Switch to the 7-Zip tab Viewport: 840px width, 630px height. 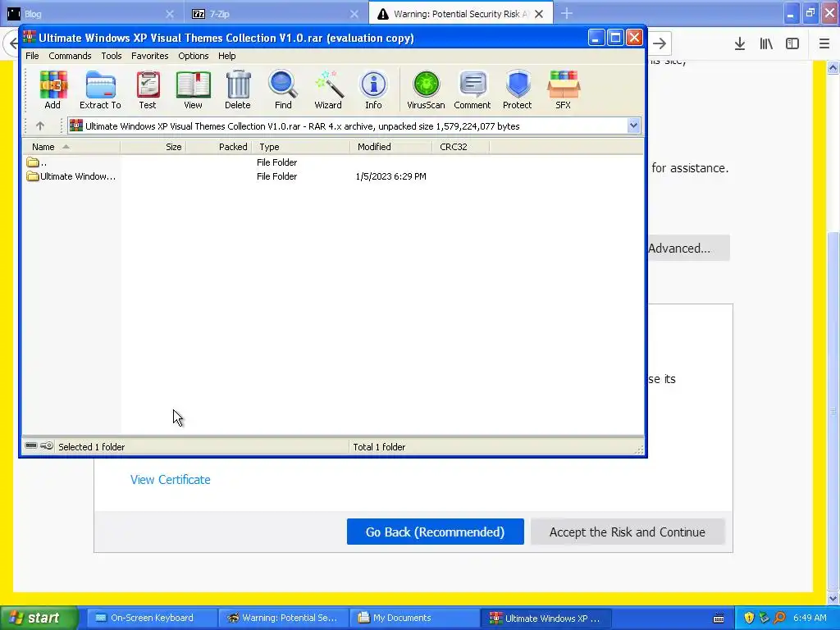pos(276,14)
